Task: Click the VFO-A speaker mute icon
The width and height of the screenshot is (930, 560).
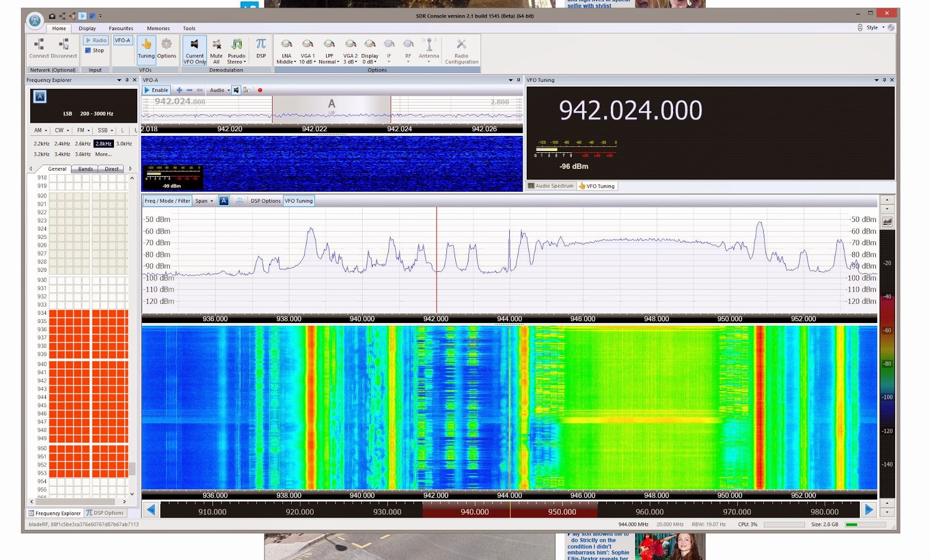Action: click(x=236, y=90)
